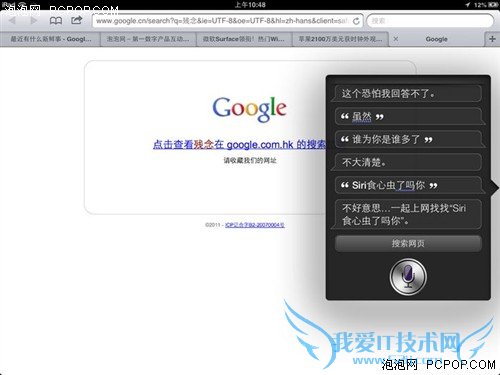Click the google.cn URL address field

point(228,21)
